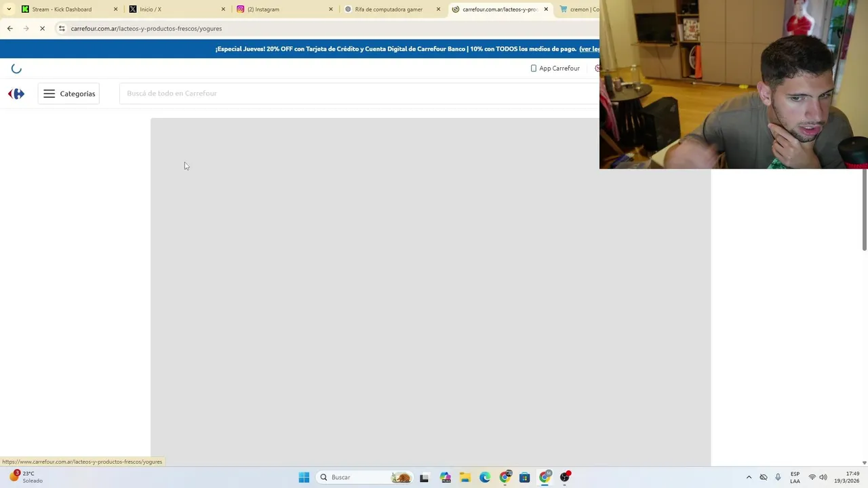Close the Rifa de computadora gamer tab
Viewport: 868px width, 488px height.
(x=439, y=9)
